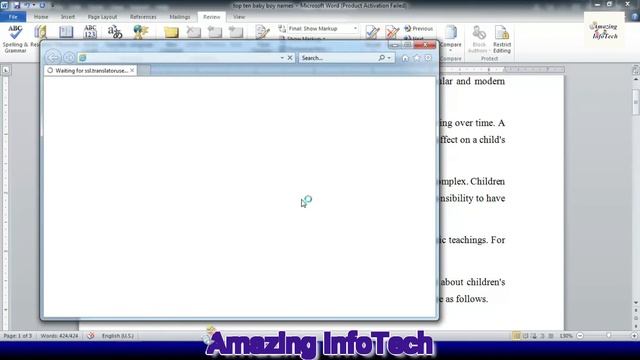Click the browser Back button
The width and height of the screenshot is (640, 360).
click(53, 58)
